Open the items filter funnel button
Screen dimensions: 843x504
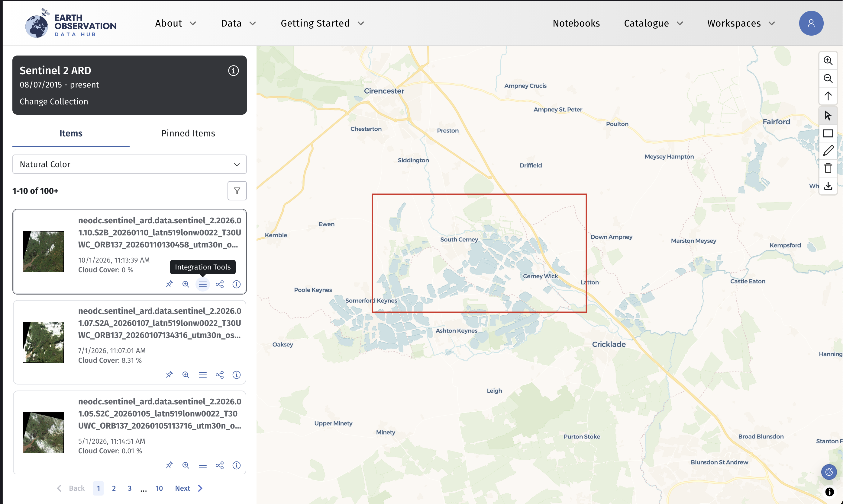pos(237,191)
